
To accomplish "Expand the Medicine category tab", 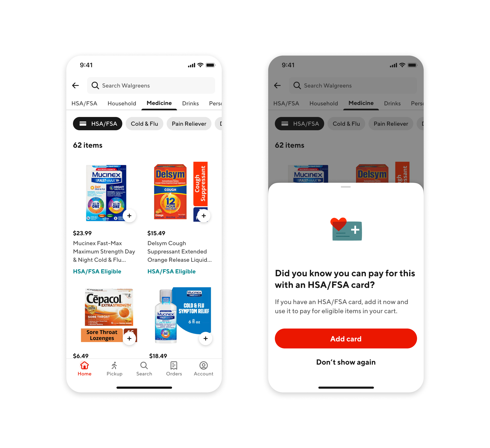I will click(x=158, y=103).
